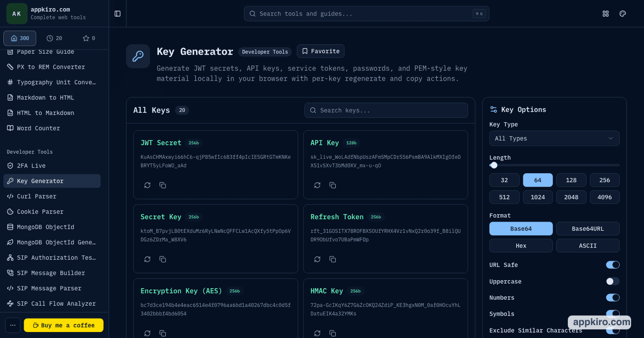Select Base64URL format
Image resolution: width=644 pixels, height=338 pixels.
(588, 229)
